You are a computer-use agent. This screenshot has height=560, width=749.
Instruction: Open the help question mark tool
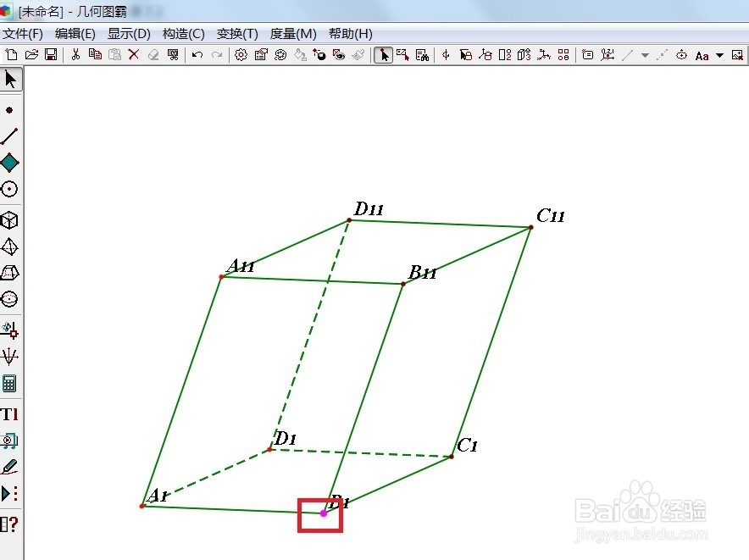(9, 524)
